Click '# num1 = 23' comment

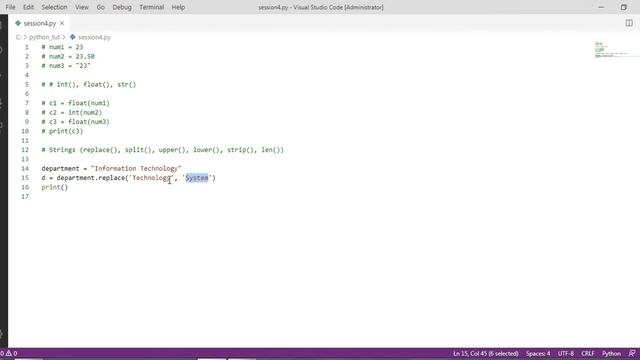point(62,47)
